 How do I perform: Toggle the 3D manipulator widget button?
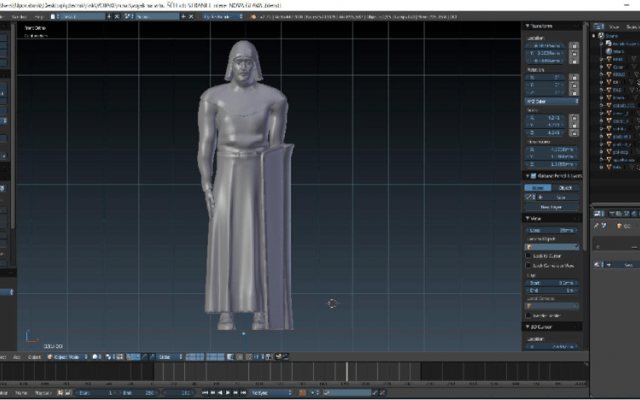(x=131, y=357)
